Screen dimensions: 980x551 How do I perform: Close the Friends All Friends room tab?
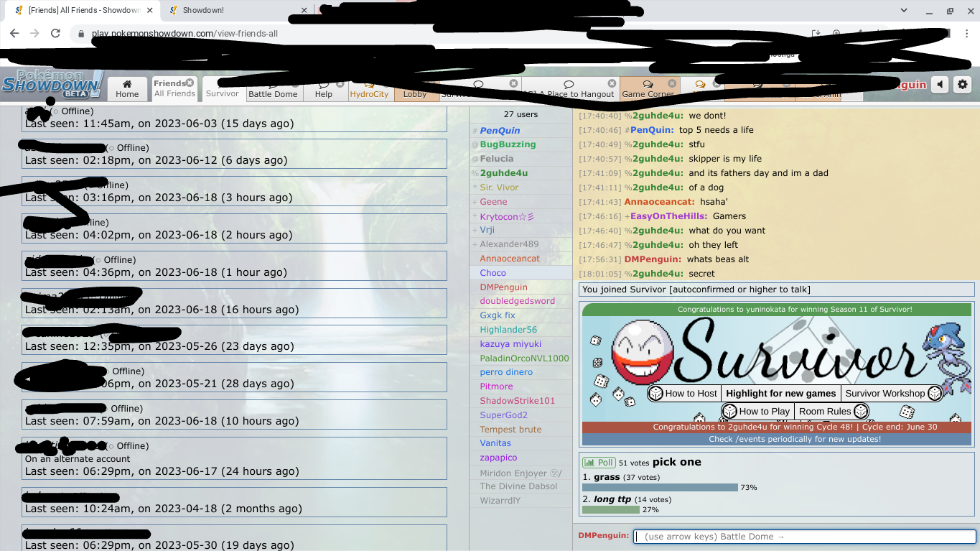[190, 83]
